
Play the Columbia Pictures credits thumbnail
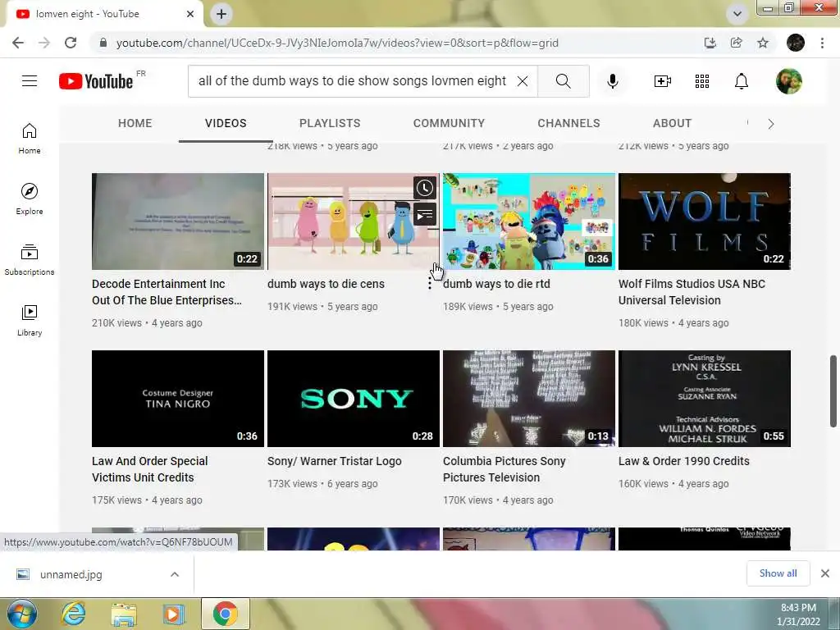[529, 399]
